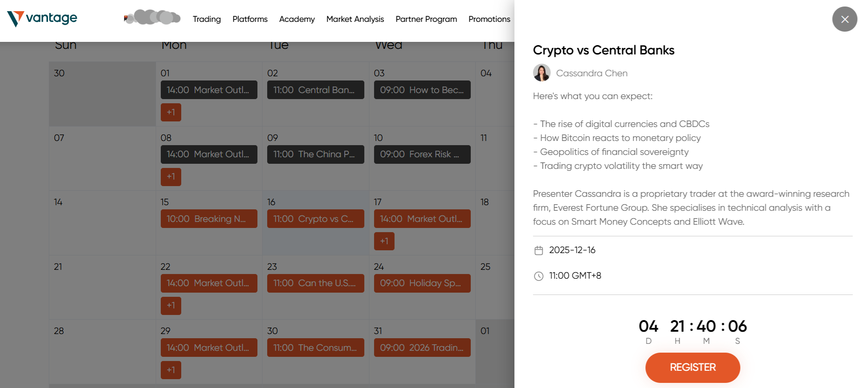Expand the +1 events on December 01

tap(171, 112)
